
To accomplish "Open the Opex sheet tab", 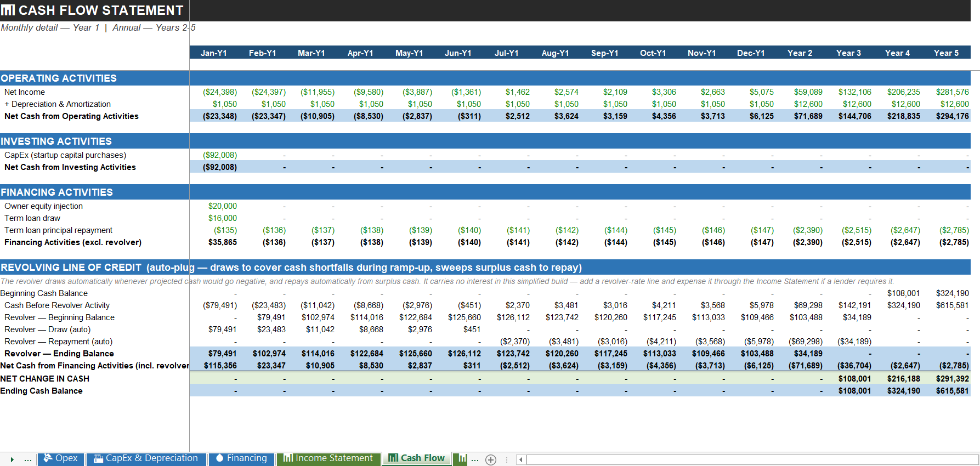I will pos(61,458).
